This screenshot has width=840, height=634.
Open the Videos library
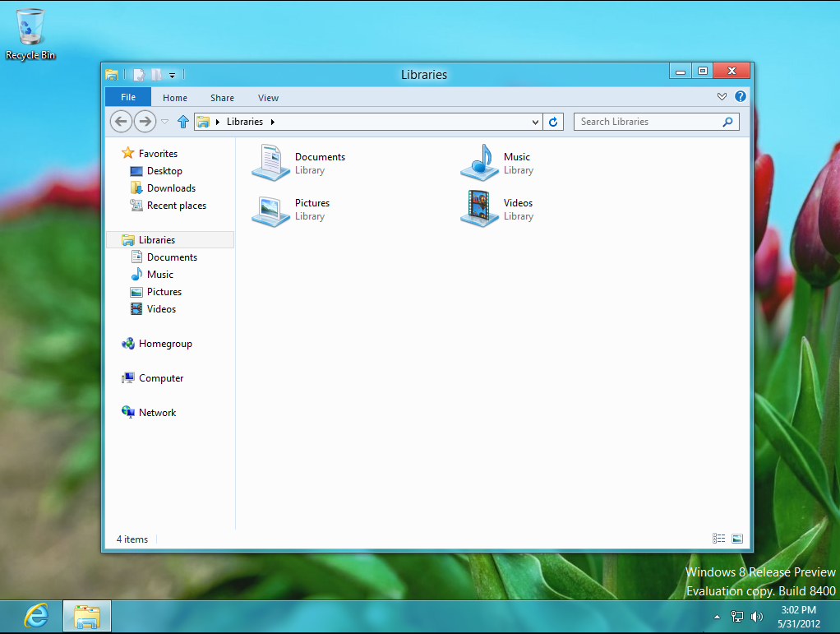(503, 208)
